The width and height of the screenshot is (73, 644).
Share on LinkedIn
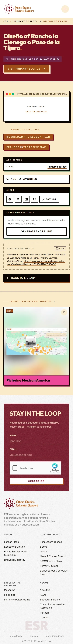(26, 199)
